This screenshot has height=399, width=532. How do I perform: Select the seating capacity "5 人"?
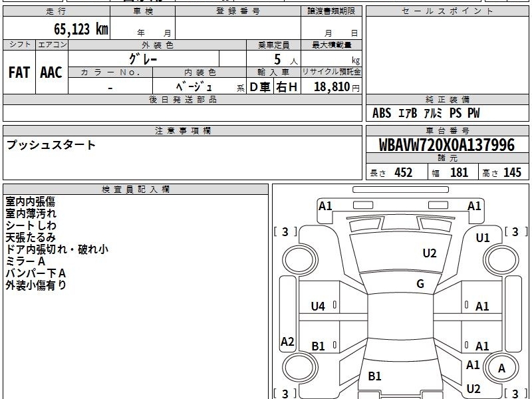coord(286,60)
